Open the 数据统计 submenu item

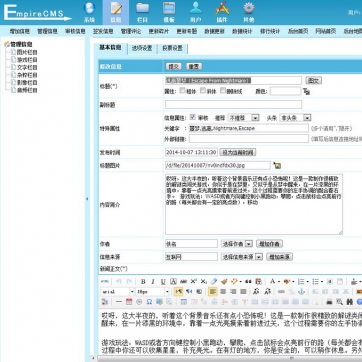tap(242, 31)
